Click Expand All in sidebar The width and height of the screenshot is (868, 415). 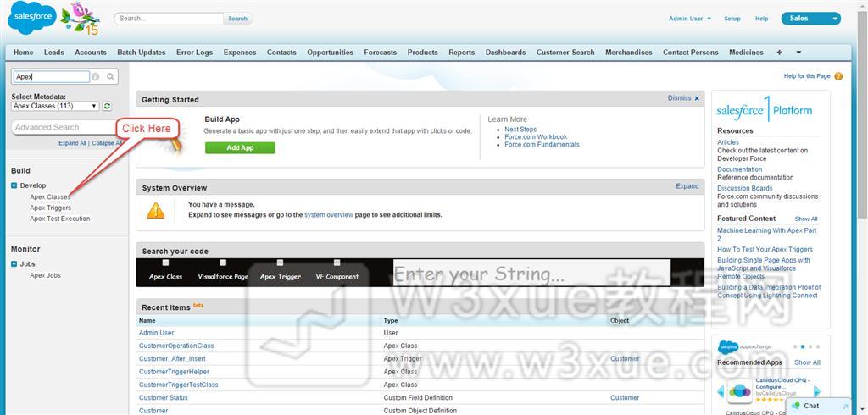[73, 143]
